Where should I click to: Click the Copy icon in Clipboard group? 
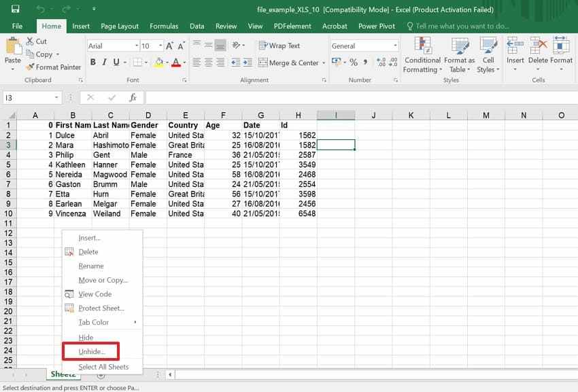click(30, 54)
